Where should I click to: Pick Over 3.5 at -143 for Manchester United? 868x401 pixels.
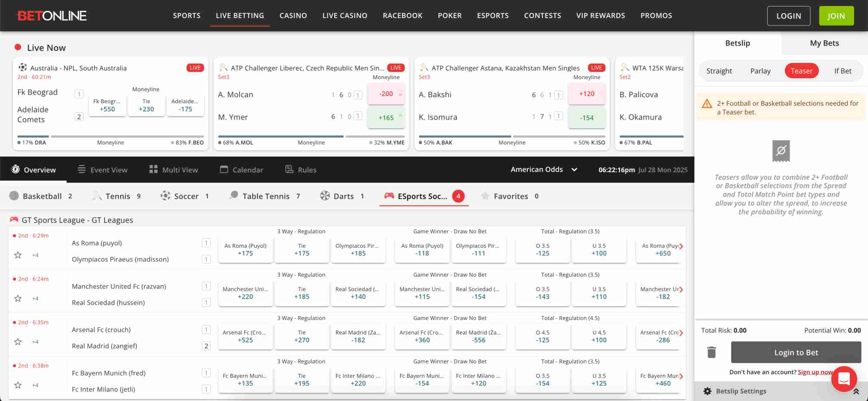point(542,293)
